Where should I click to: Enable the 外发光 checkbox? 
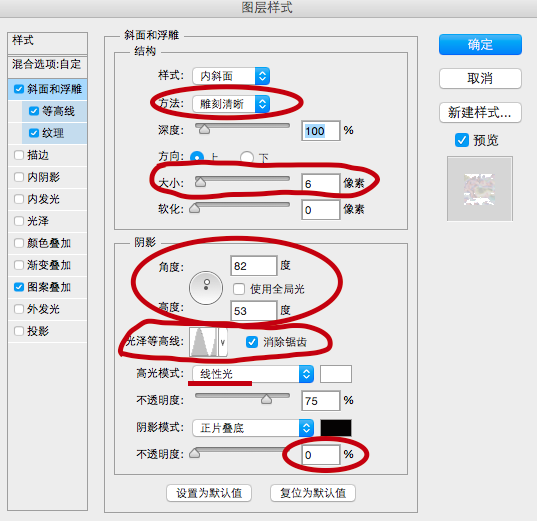[19, 309]
